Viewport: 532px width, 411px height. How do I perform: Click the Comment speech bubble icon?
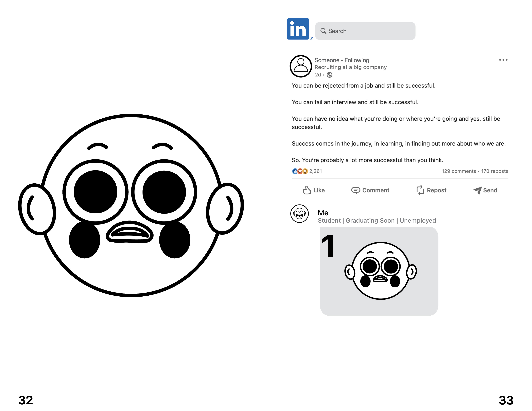pyautogui.click(x=356, y=190)
